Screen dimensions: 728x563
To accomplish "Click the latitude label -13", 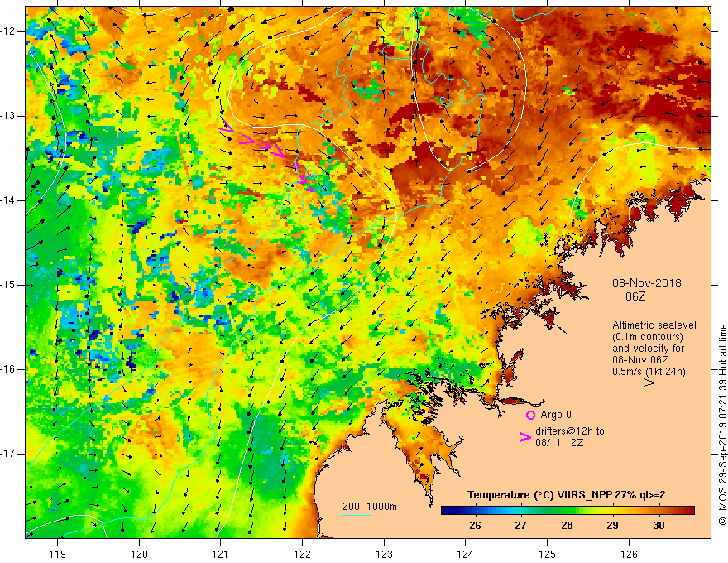I will pos(9,116).
